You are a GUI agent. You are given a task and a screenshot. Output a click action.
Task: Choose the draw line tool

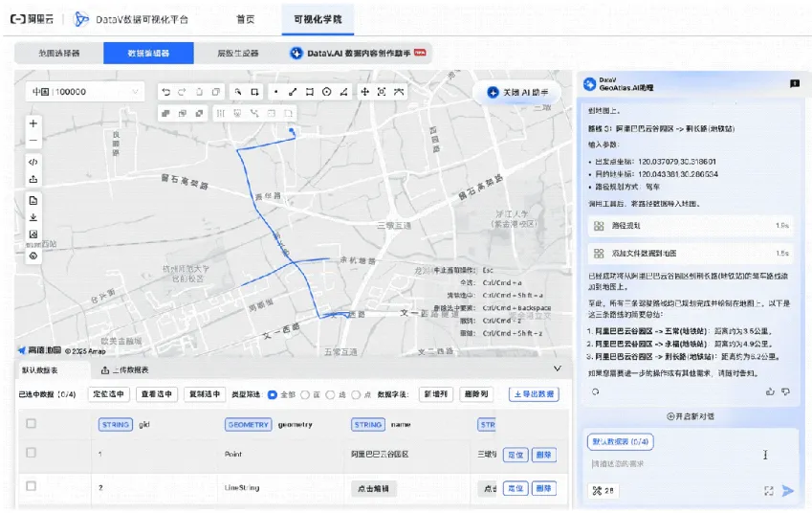click(293, 92)
